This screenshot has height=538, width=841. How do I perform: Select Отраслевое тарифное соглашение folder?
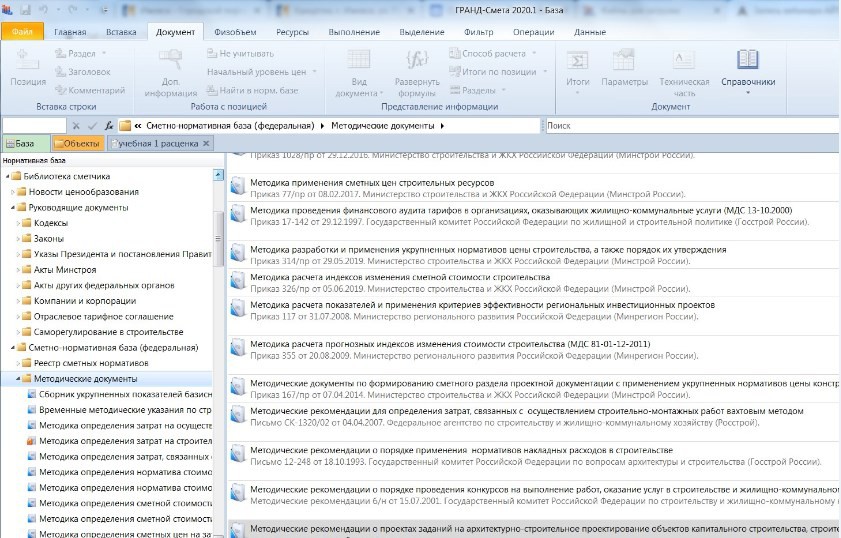pyautogui.click(x=104, y=316)
